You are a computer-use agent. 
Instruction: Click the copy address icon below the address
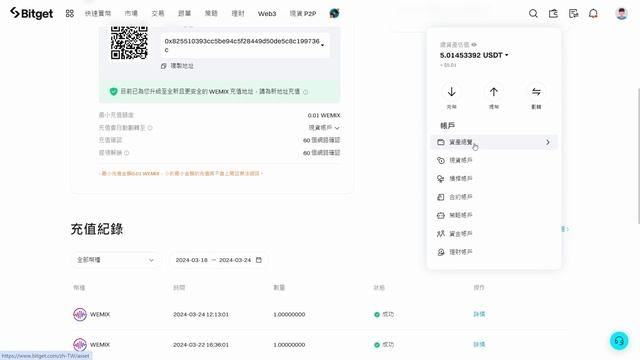coord(164,66)
